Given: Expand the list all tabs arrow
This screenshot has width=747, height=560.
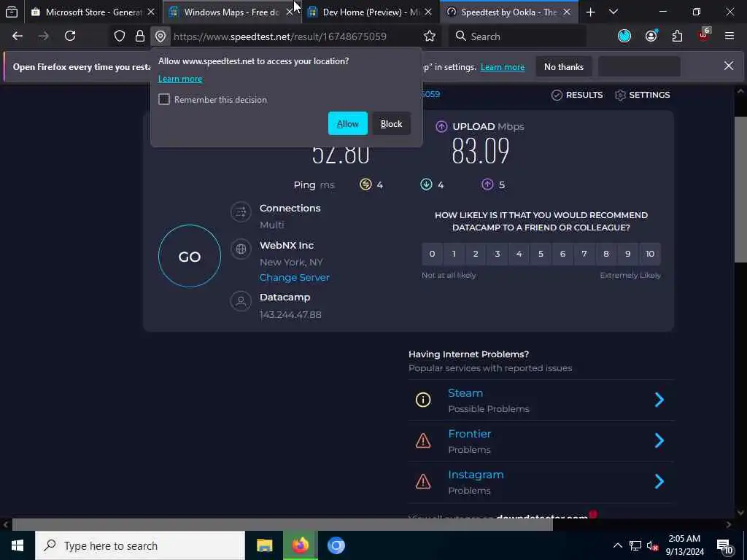Looking at the screenshot, I should [614, 12].
